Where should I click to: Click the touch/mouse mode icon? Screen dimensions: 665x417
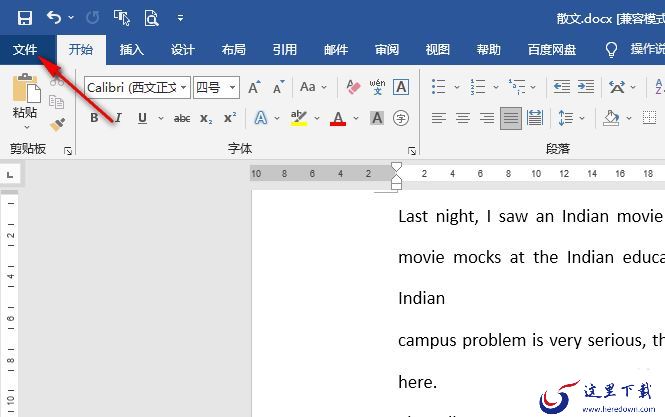pyautogui.click(x=122, y=18)
